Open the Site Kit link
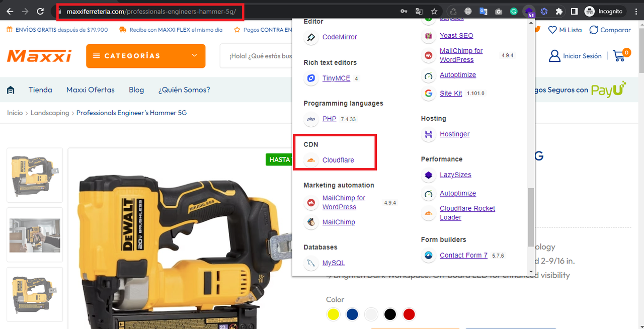644x329 pixels. point(451,94)
